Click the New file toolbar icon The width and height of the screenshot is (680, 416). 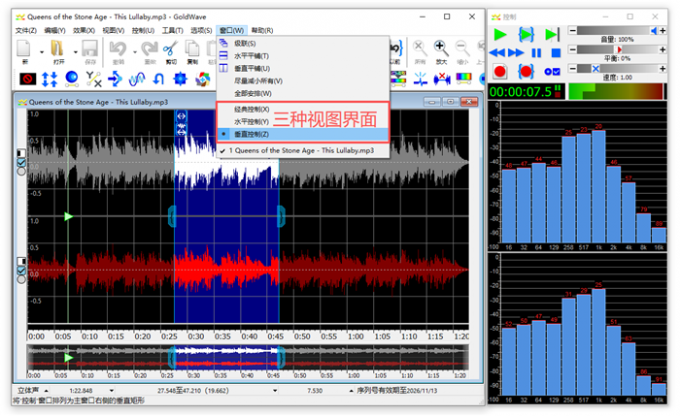pos(24,49)
